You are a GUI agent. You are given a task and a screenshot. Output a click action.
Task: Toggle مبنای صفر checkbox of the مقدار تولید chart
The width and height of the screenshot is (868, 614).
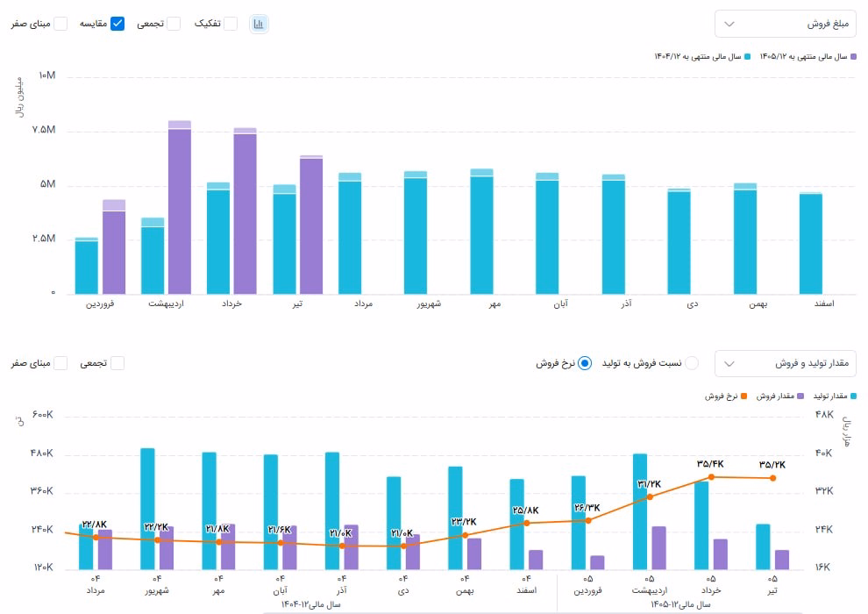[x=60, y=363]
